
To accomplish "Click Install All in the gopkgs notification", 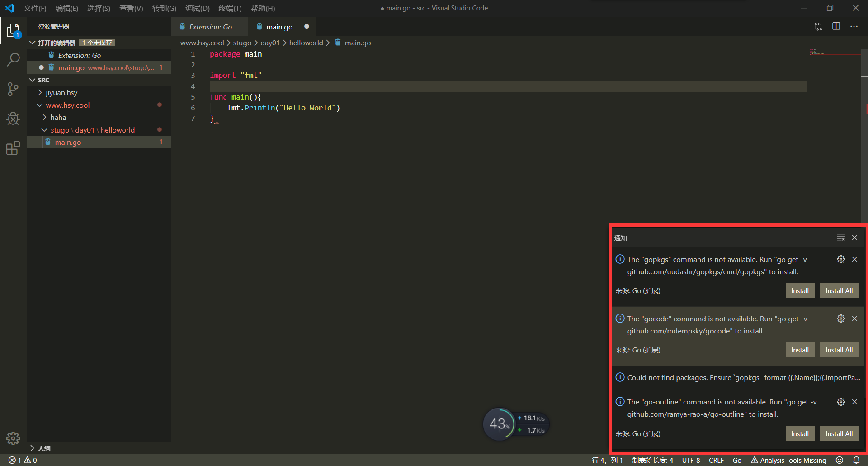I will point(839,291).
